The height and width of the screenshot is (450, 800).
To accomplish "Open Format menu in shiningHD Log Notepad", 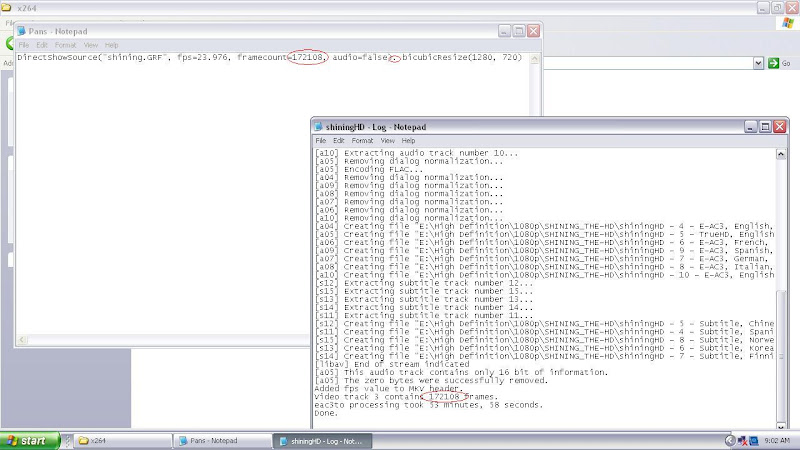I will [362, 141].
